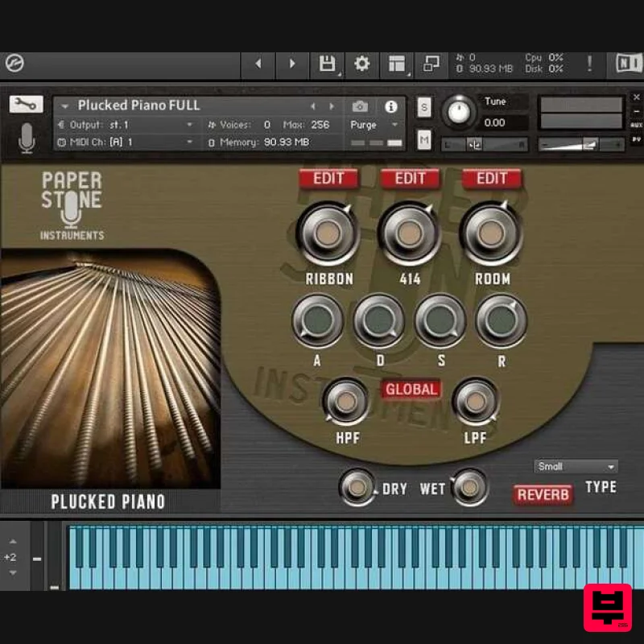The height and width of the screenshot is (644, 644).
Task: Click the 414 mic volume knob
Action: point(409,233)
